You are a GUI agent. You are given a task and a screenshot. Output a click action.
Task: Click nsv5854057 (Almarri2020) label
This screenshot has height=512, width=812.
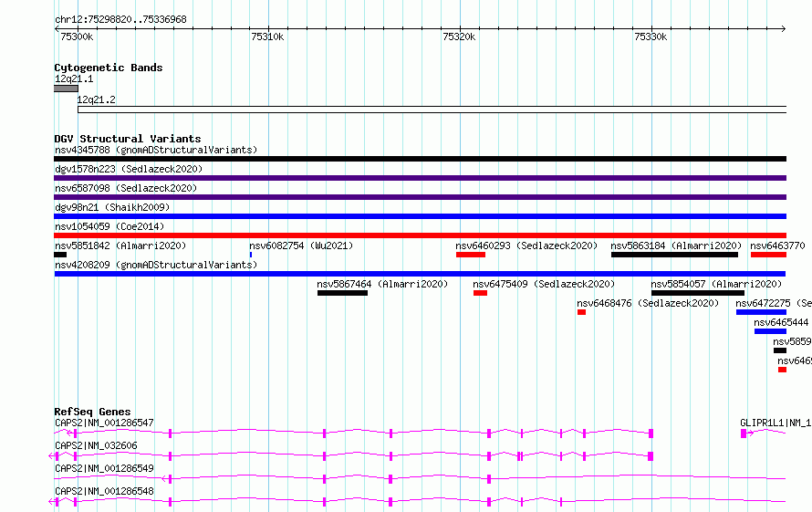pos(716,284)
